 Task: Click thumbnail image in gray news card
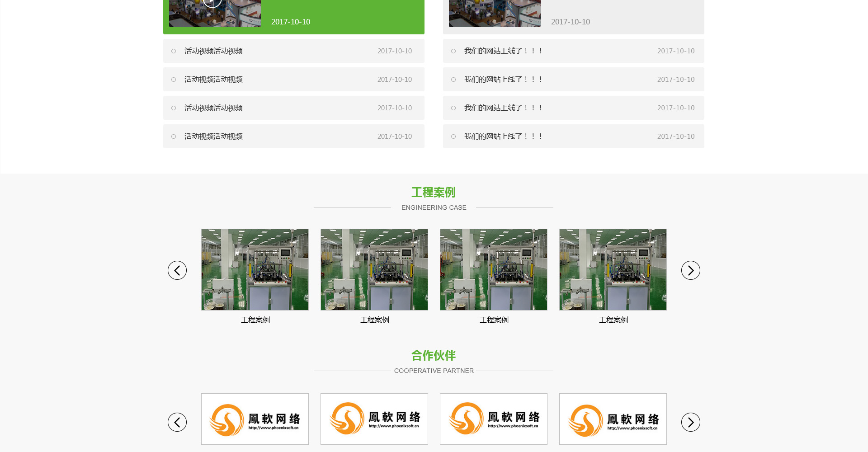pyautogui.click(x=495, y=14)
